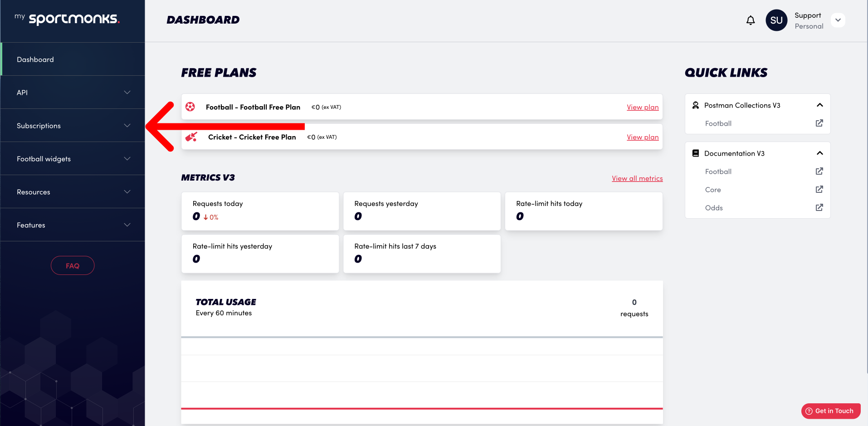Click the cricket icon of Cricket Free Plan
This screenshot has width=868, height=426.
click(x=191, y=137)
